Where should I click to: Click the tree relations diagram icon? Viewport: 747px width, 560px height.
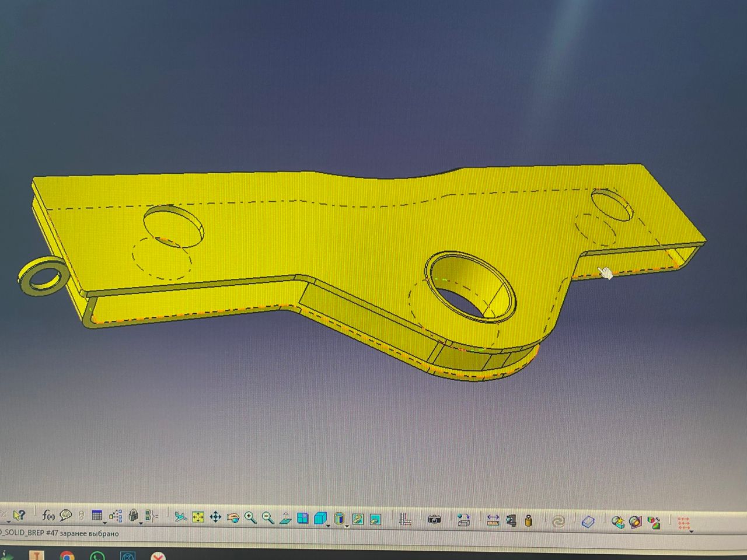pyautogui.click(x=116, y=516)
